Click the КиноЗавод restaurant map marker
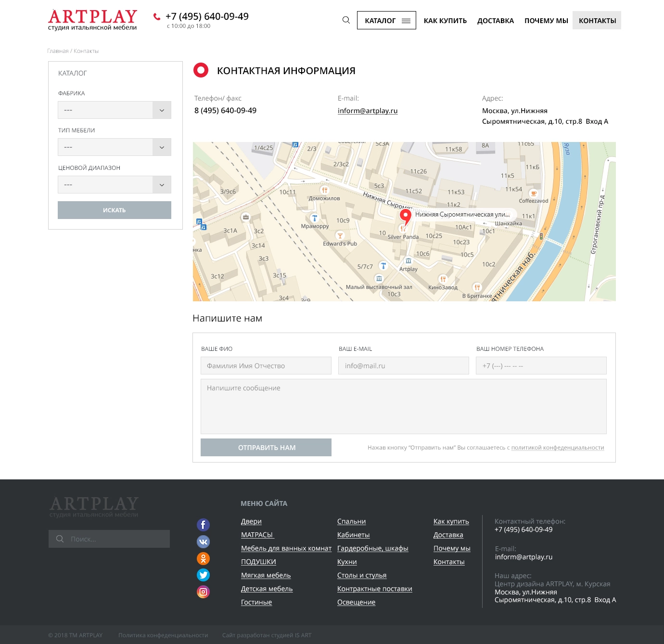 point(443,279)
